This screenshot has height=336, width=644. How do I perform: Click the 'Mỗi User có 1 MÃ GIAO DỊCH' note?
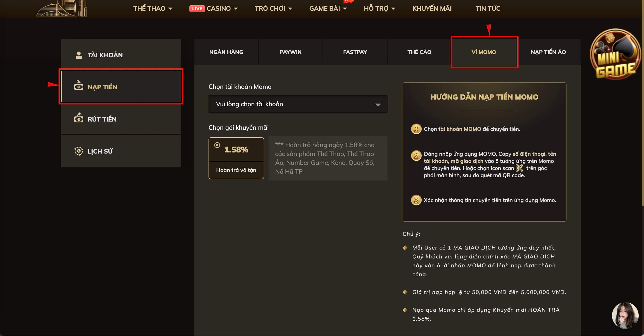coord(484,261)
